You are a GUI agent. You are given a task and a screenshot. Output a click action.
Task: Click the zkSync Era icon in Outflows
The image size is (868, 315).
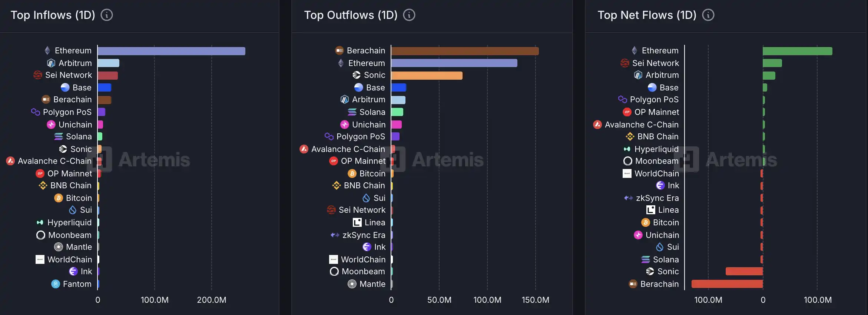pyautogui.click(x=335, y=235)
